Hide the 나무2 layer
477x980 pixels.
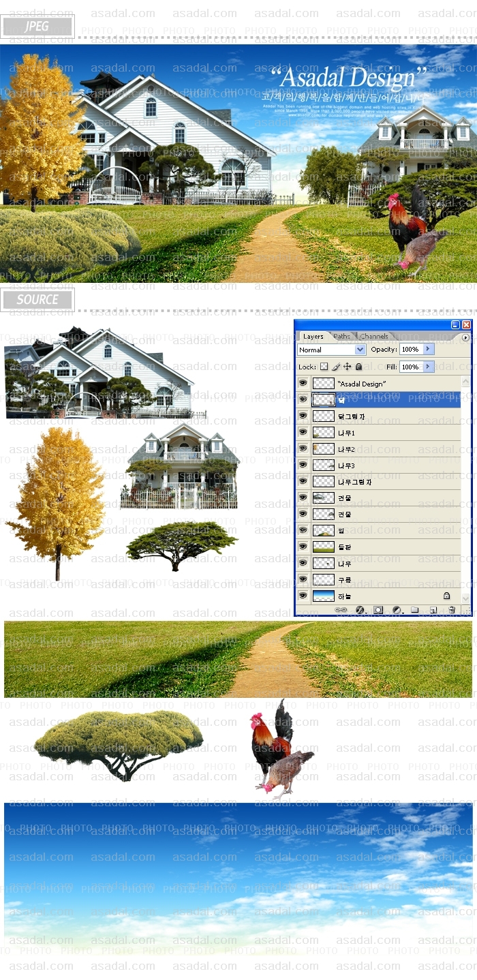[303, 448]
